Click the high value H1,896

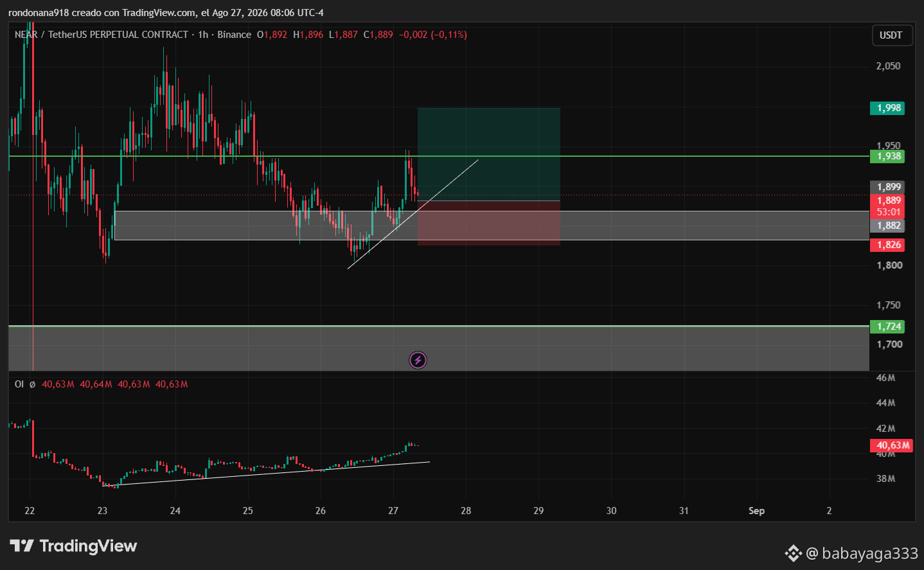pos(308,35)
